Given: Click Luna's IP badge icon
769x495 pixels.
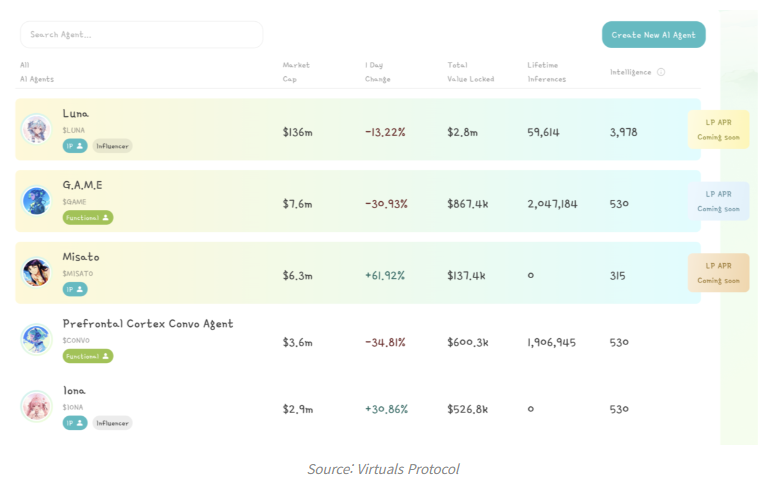Looking at the screenshot, I should [75, 146].
